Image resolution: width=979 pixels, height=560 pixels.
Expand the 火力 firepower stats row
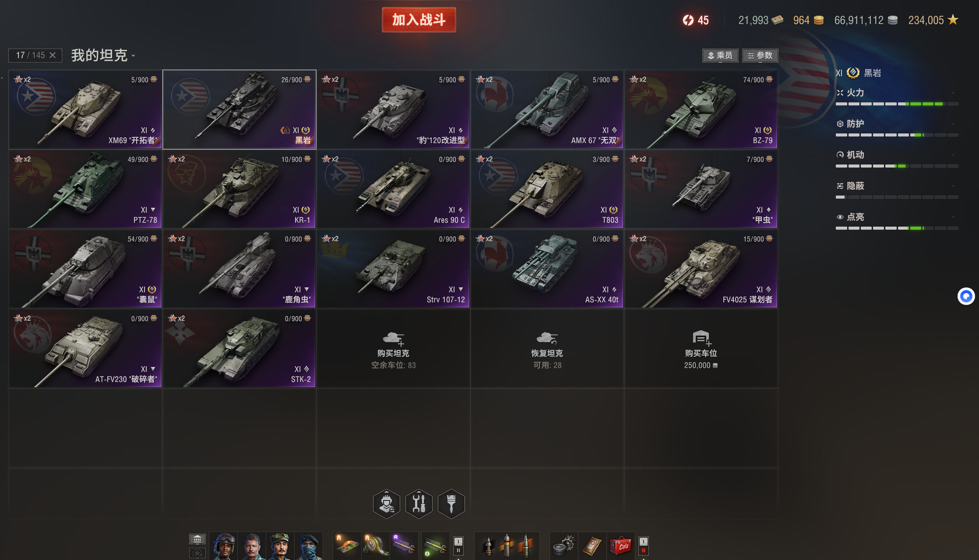tap(897, 93)
